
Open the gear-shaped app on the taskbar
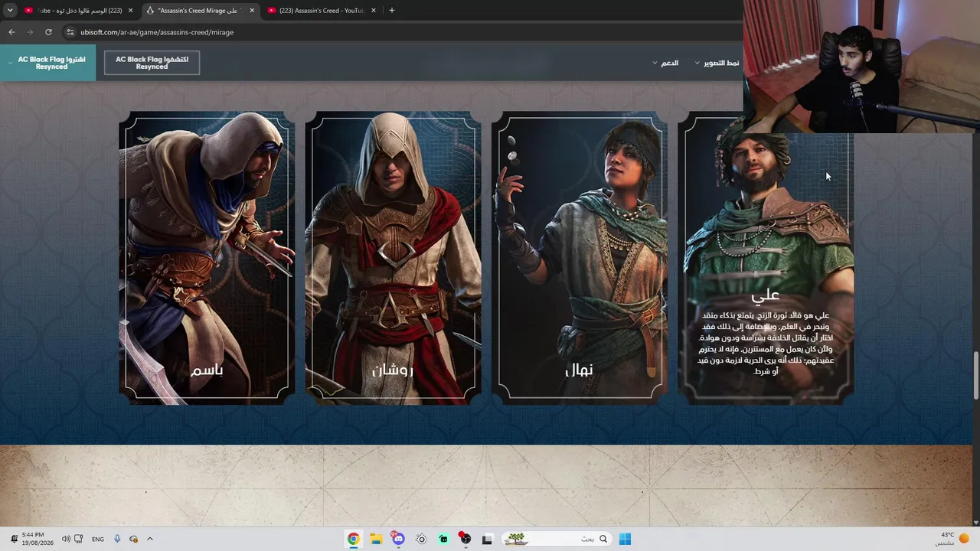(x=421, y=539)
